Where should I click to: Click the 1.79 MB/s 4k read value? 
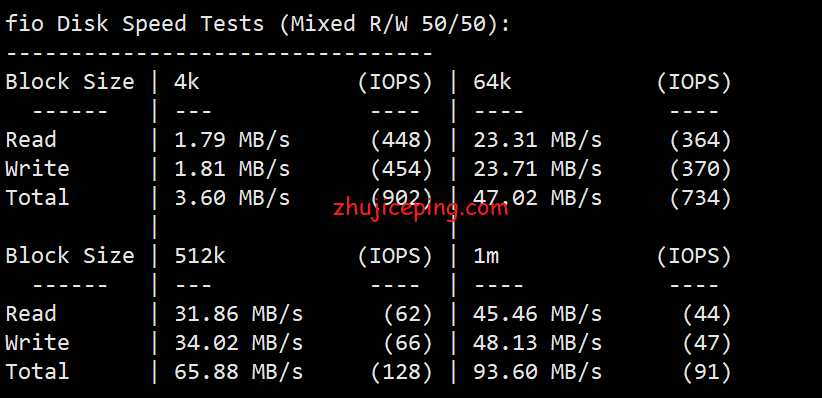pos(232,140)
